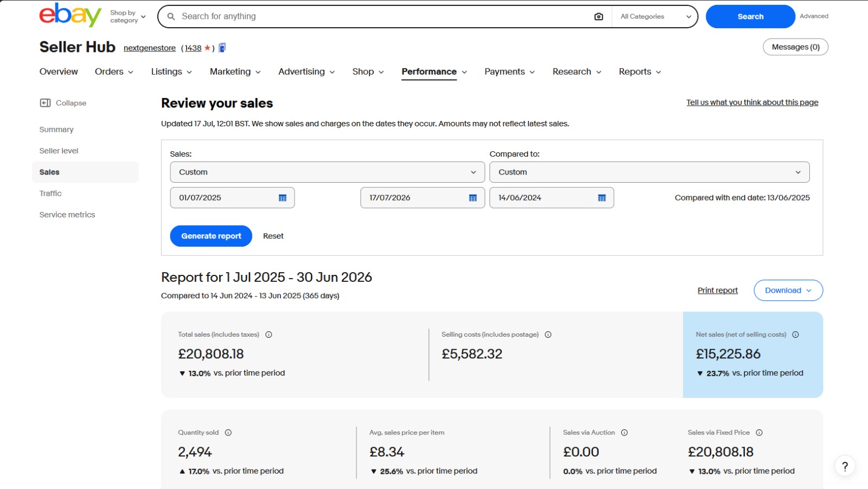Click the store badge icon next to feedback score
The image size is (868, 489).
click(x=222, y=48)
